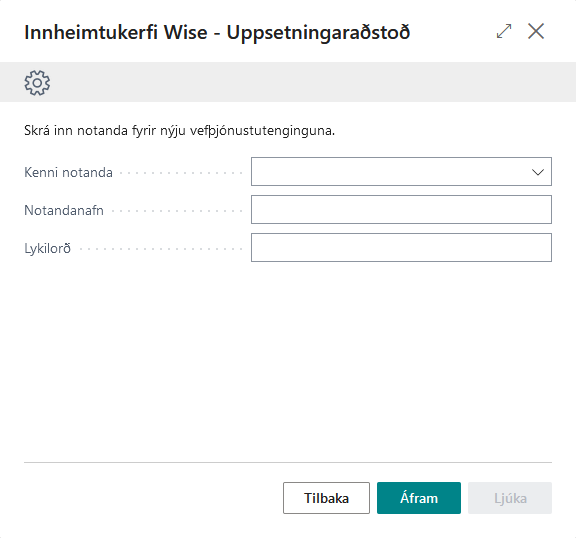Click the dotted leader after Lykilorð
Image resolution: width=576 pixels, height=538 pixels.
tap(161, 249)
